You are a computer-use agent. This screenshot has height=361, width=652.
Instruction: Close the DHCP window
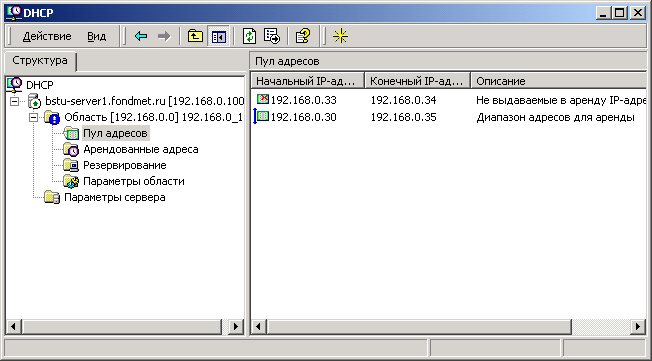[637, 13]
